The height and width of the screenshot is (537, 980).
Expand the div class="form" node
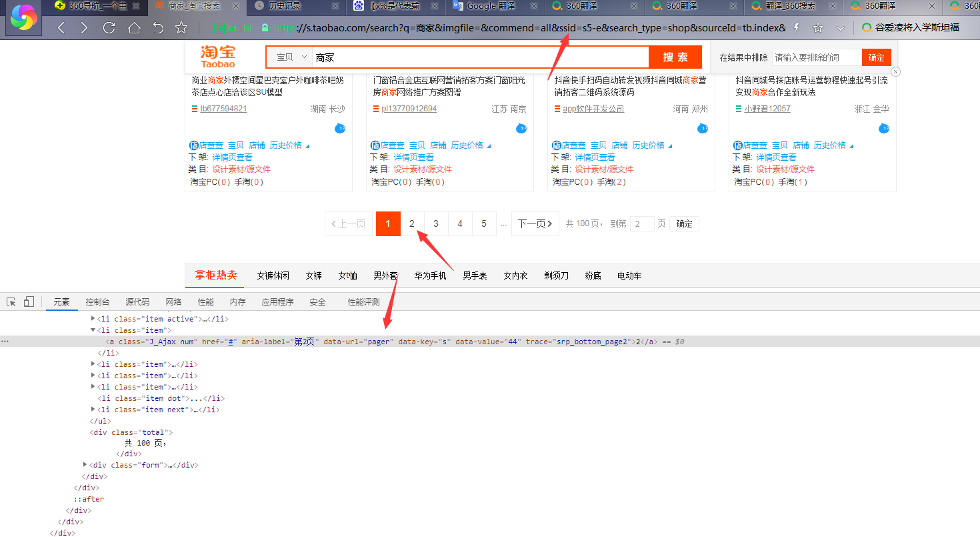point(85,465)
